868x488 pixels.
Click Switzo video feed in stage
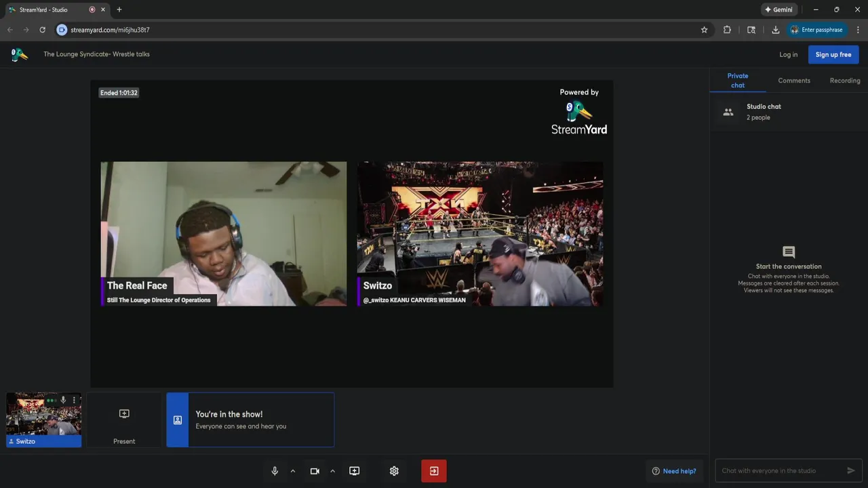(480, 234)
